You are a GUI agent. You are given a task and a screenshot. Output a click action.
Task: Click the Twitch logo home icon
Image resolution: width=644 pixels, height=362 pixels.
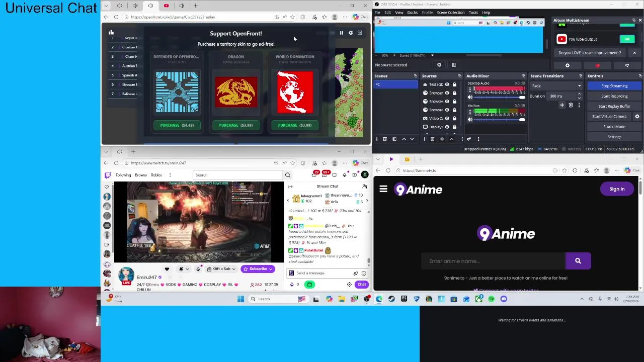107,175
